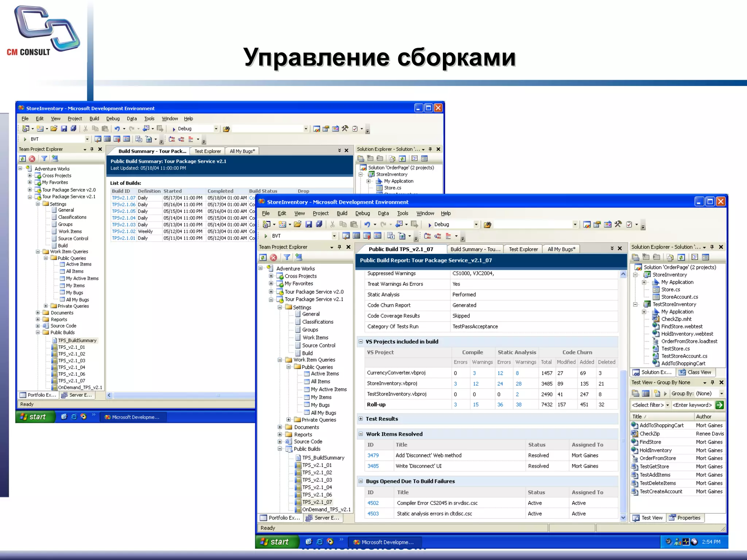
Task: Click Refresh icon in front Team Project Explorer
Action: (263, 257)
